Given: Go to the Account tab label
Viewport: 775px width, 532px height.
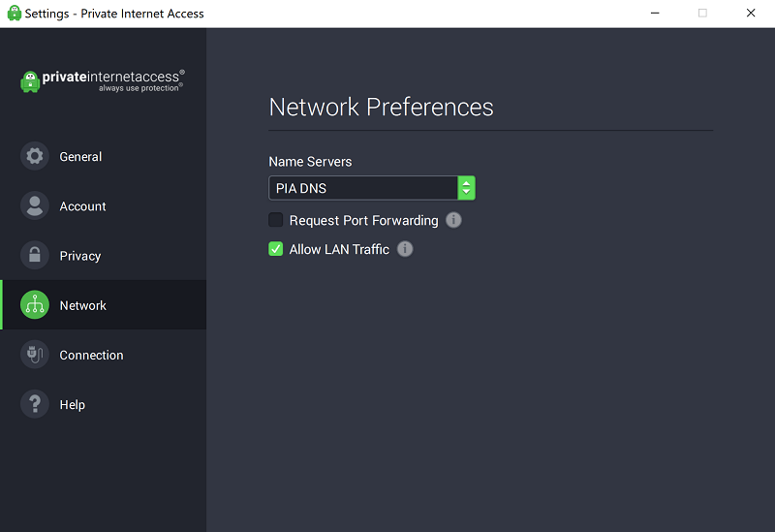Looking at the screenshot, I should 82,206.
